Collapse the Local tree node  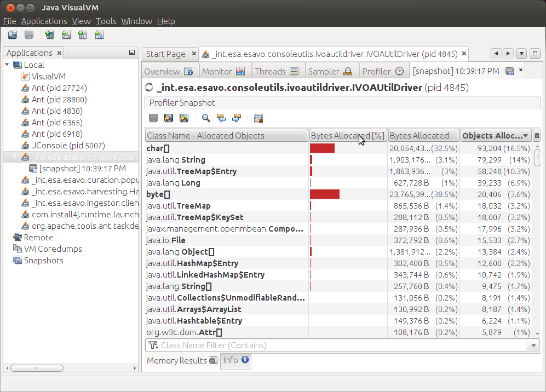click(x=7, y=65)
